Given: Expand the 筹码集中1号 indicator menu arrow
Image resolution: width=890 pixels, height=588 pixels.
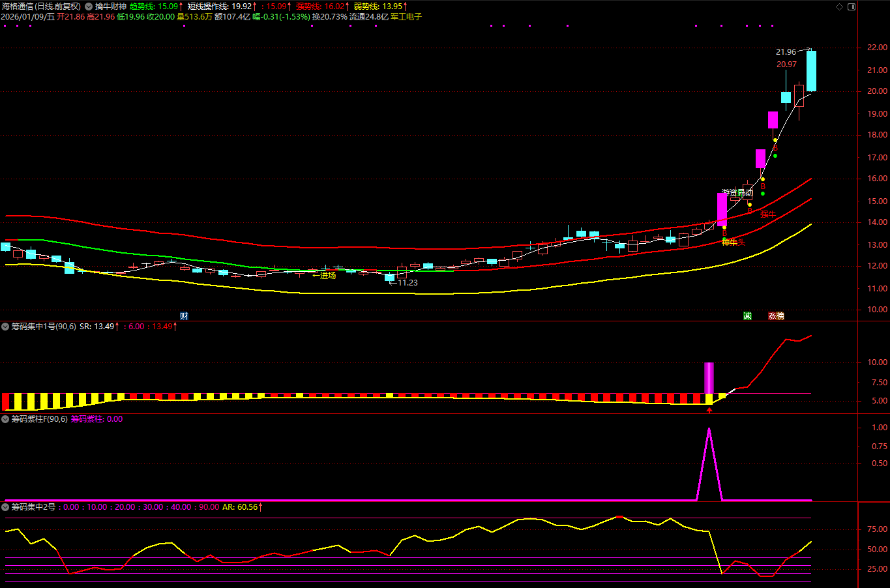Looking at the screenshot, I should click(x=5, y=327).
